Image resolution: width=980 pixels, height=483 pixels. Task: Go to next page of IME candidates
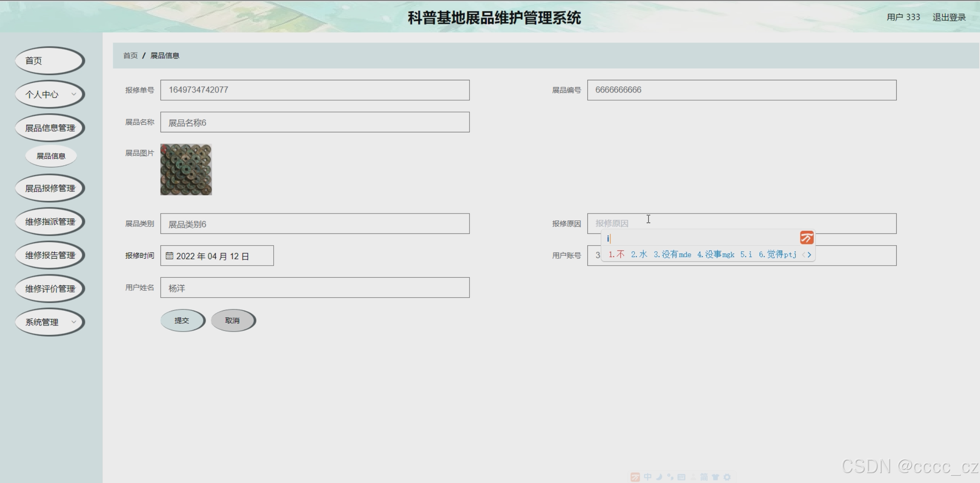pos(810,255)
